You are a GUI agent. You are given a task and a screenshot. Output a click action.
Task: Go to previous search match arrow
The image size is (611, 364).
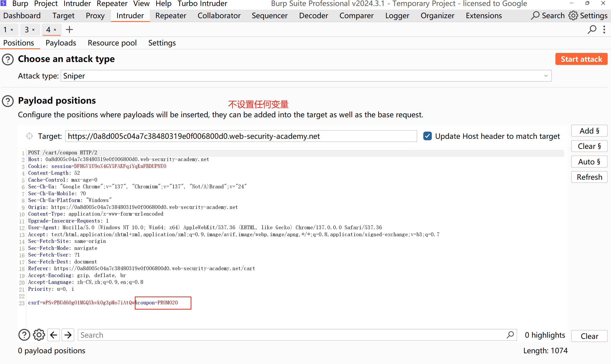tap(53, 335)
